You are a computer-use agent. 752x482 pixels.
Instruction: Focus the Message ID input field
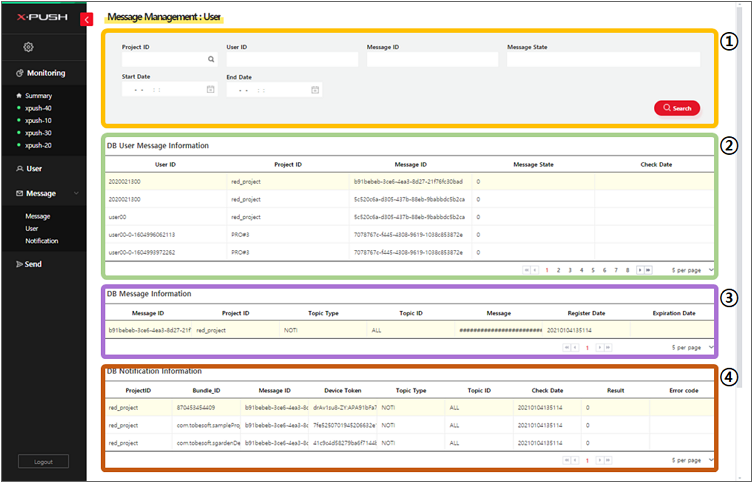pyautogui.click(x=432, y=59)
